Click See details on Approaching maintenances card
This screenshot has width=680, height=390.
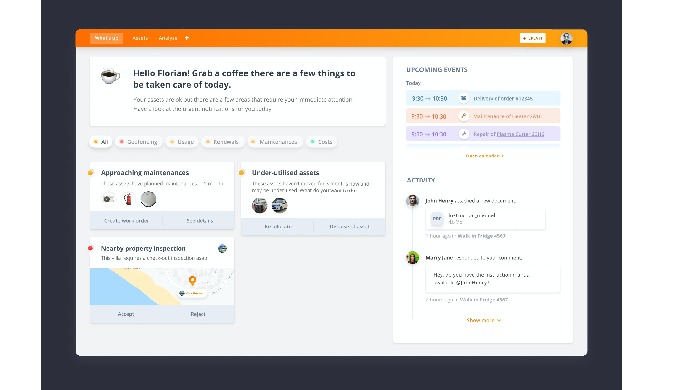tap(199, 221)
